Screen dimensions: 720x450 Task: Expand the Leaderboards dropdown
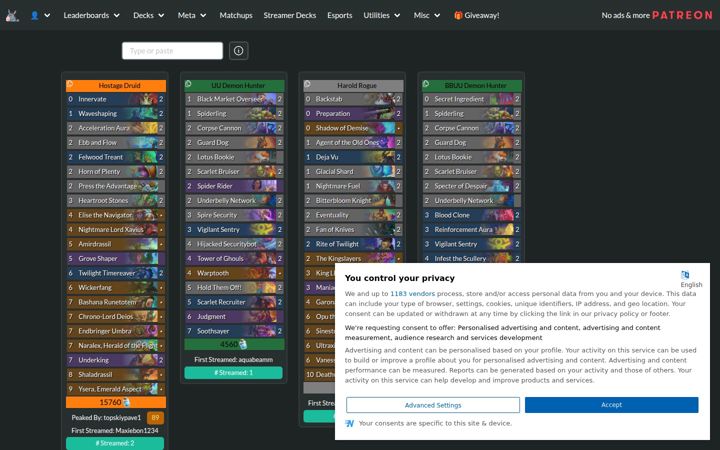tap(91, 15)
